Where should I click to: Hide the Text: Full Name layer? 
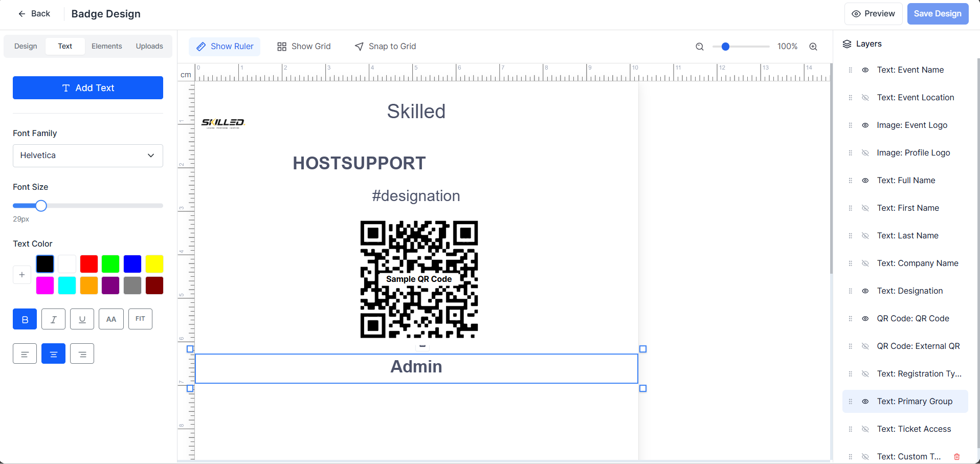(865, 181)
